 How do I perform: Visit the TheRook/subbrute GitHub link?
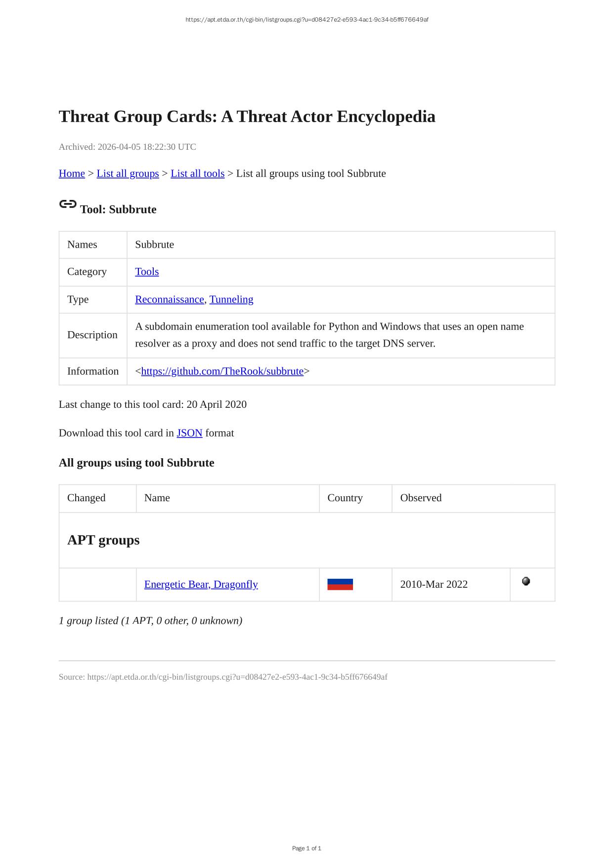pos(222,371)
